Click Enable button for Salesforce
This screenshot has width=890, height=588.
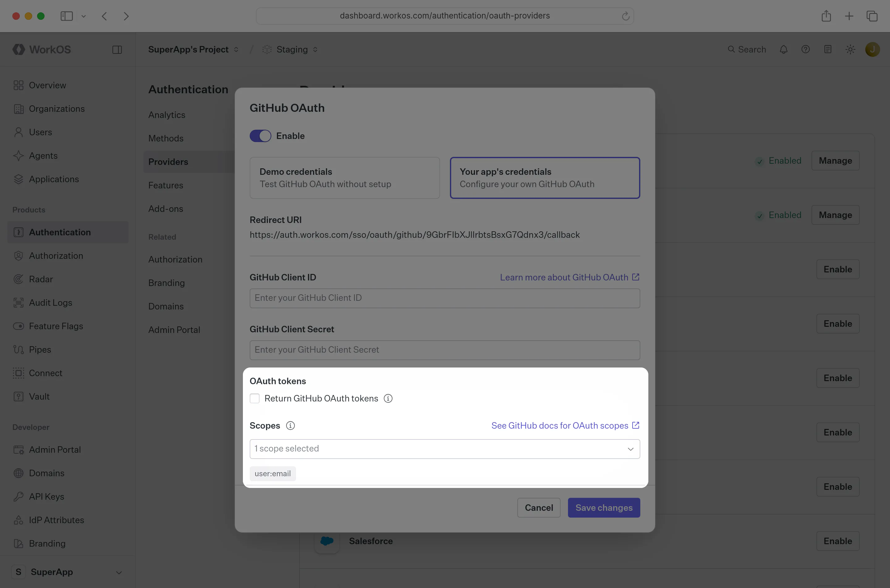click(x=838, y=541)
